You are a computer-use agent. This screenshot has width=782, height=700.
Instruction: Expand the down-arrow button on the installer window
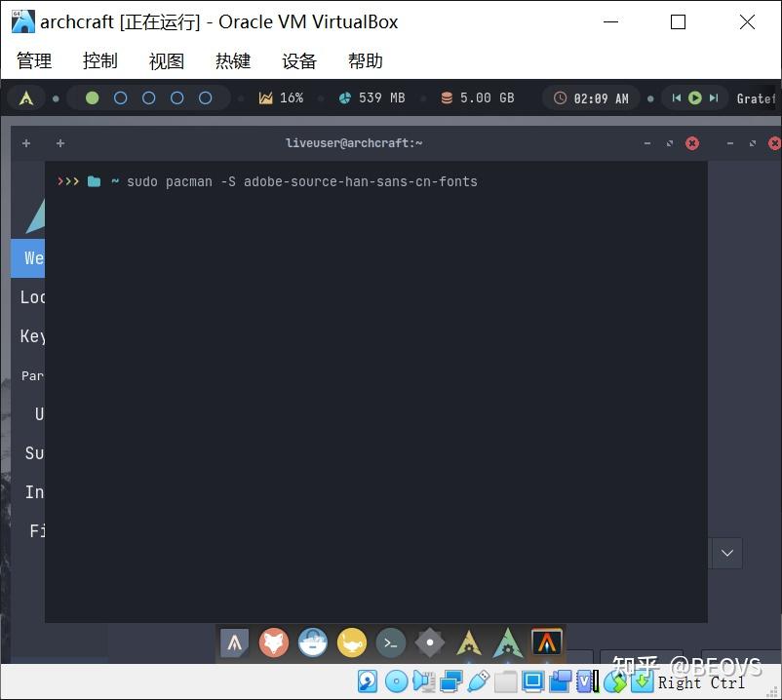coord(726,553)
